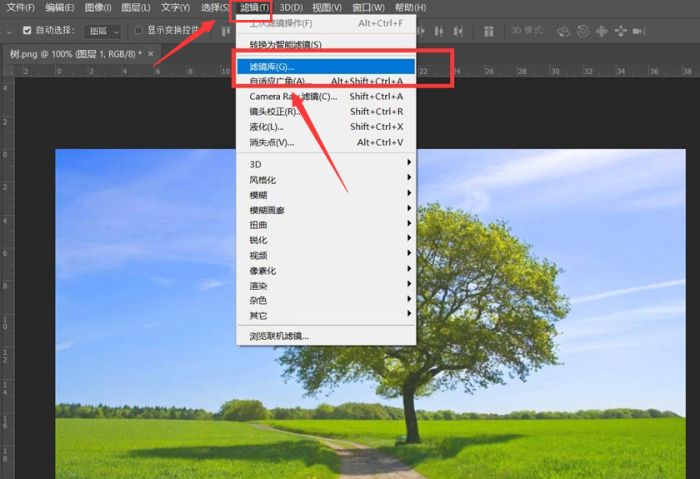This screenshot has width=700, height=479.
Task: Open the 图像(I) menu
Action: point(98,8)
